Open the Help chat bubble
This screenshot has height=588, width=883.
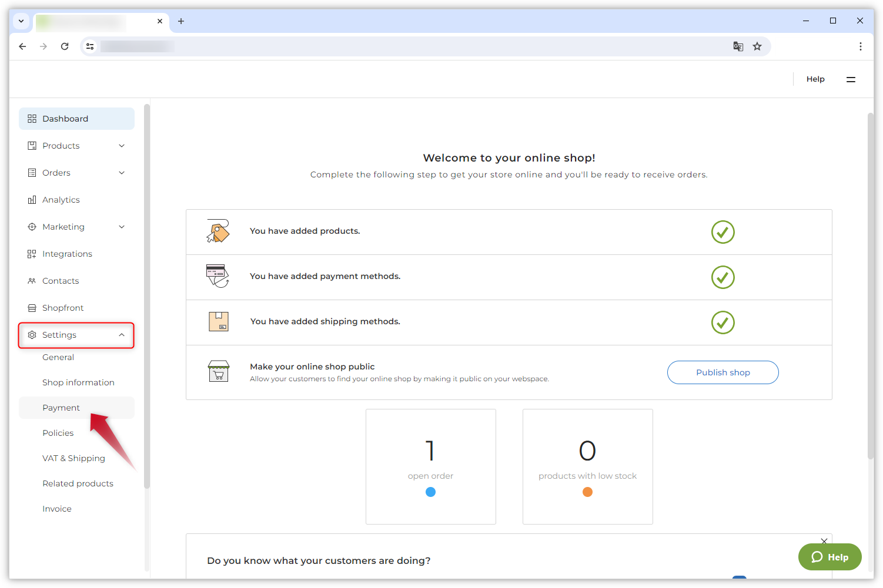[x=830, y=556]
